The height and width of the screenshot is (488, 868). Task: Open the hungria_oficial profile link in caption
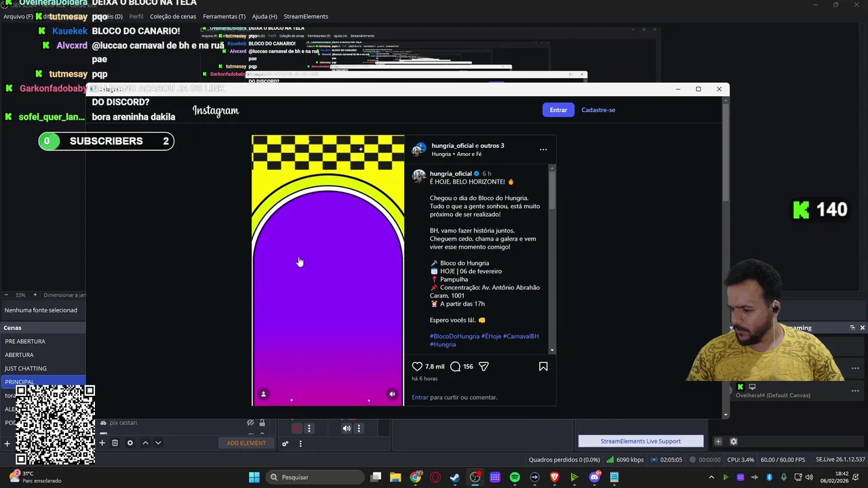(x=450, y=174)
